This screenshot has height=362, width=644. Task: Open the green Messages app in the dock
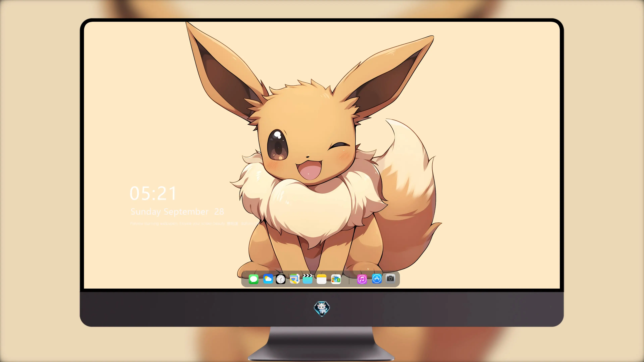254,279
